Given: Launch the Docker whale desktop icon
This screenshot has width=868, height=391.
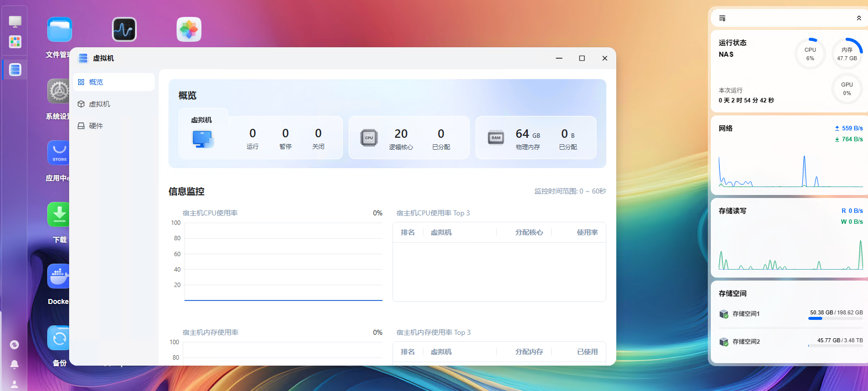Looking at the screenshot, I should [59, 276].
